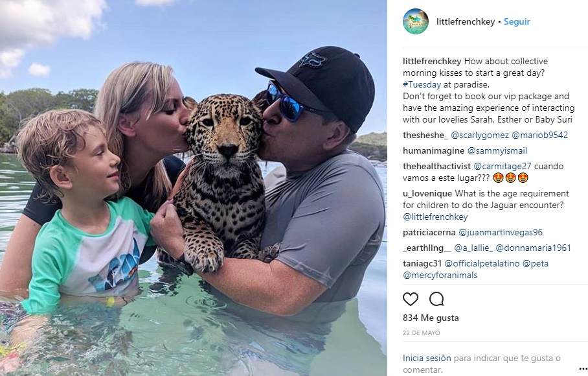Open the jaguar photo in the post
The width and height of the screenshot is (588, 376).
[x=194, y=188]
